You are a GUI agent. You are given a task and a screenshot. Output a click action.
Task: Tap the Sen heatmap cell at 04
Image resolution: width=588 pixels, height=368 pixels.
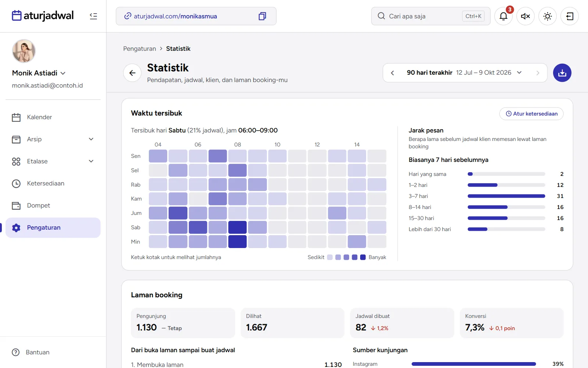pyautogui.click(x=158, y=156)
